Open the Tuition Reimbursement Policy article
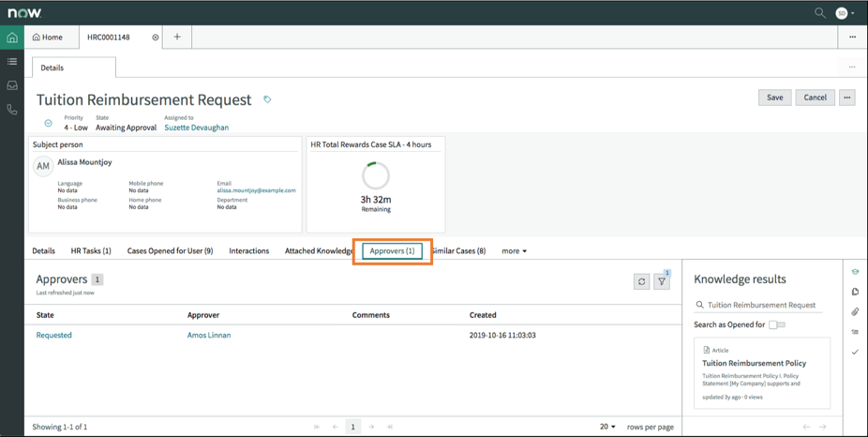Screen dimensions: 868x437 coord(754,363)
